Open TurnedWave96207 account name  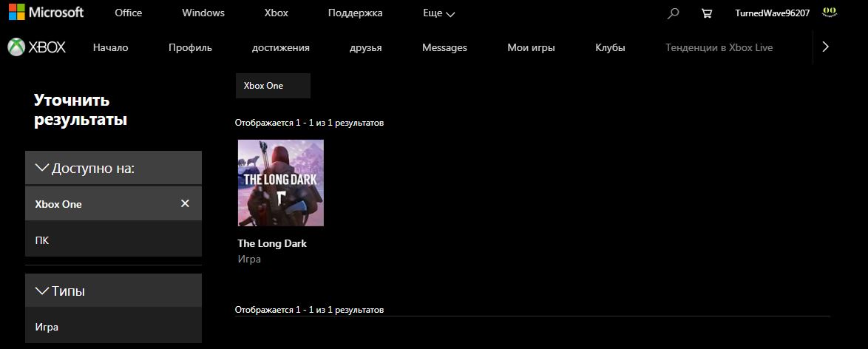tap(772, 13)
